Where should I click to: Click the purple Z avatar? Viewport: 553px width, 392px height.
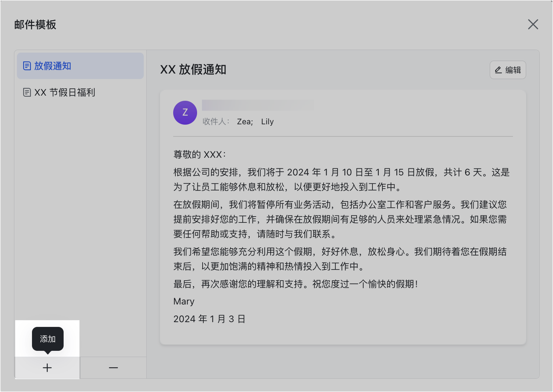(185, 113)
